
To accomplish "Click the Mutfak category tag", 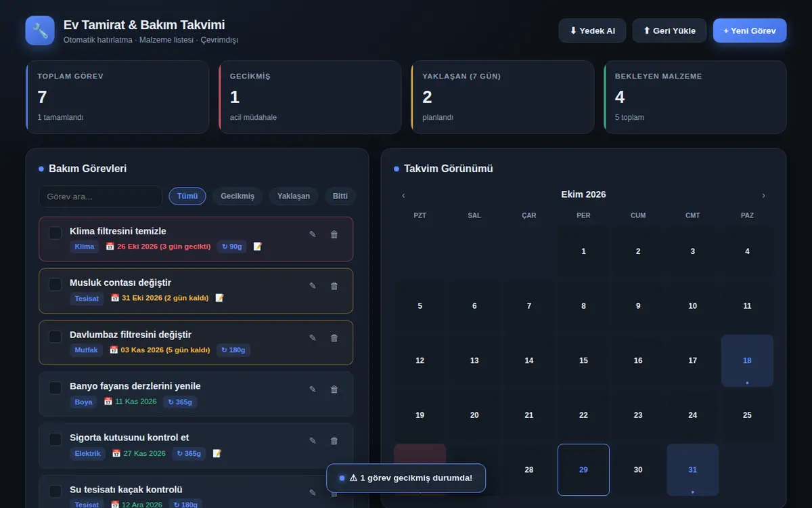I will (x=86, y=350).
